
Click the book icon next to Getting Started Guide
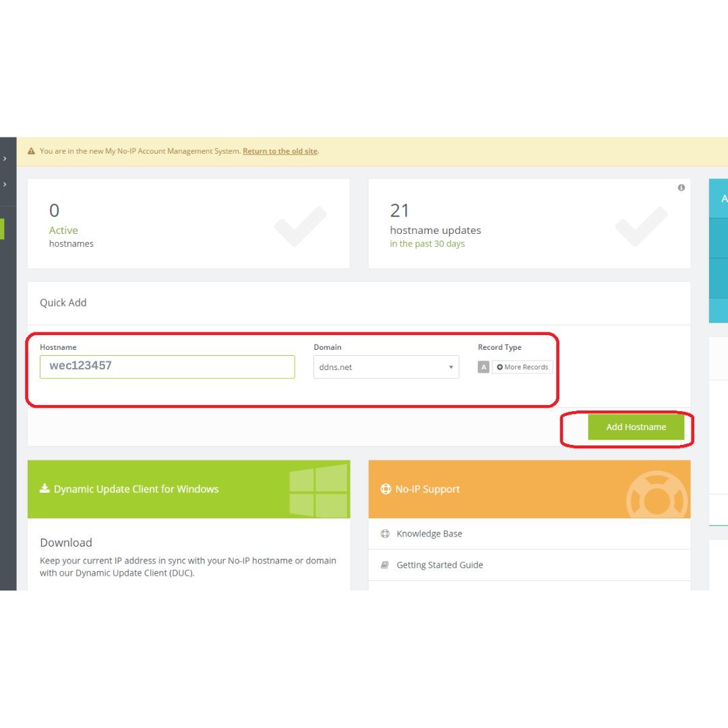coord(385,565)
